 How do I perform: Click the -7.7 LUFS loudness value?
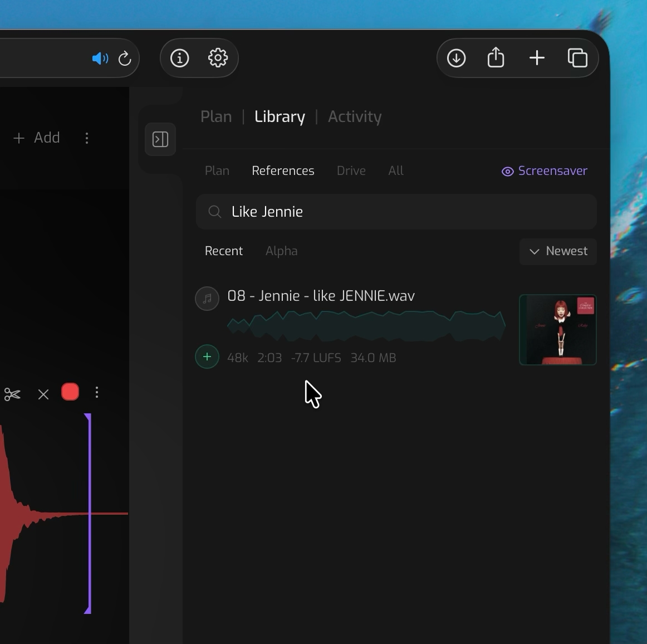coord(316,358)
